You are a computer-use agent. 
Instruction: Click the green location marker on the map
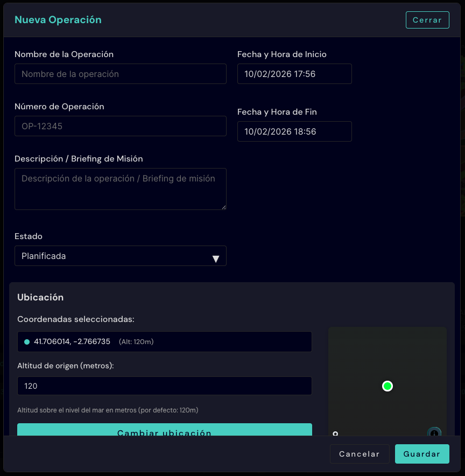pyautogui.click(x=387, y=386)
